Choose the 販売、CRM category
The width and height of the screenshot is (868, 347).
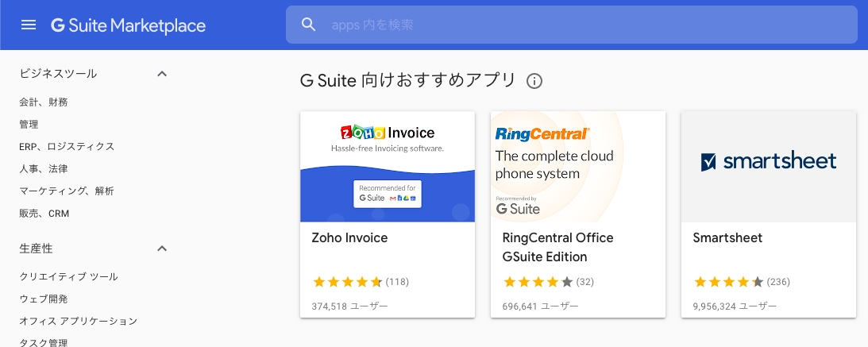[x=44, y=214]
